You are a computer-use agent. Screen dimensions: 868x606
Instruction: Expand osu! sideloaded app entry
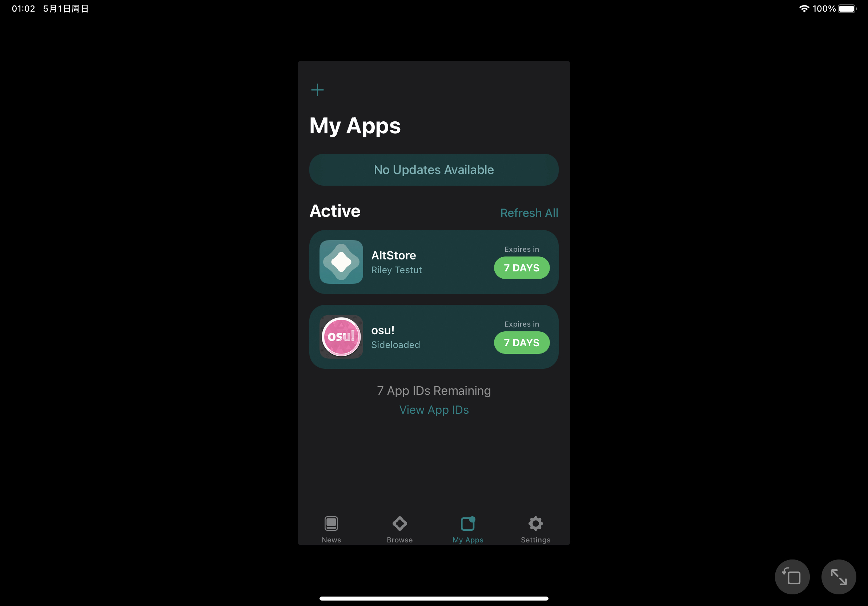pyautogui.click(x=434, y=336)
